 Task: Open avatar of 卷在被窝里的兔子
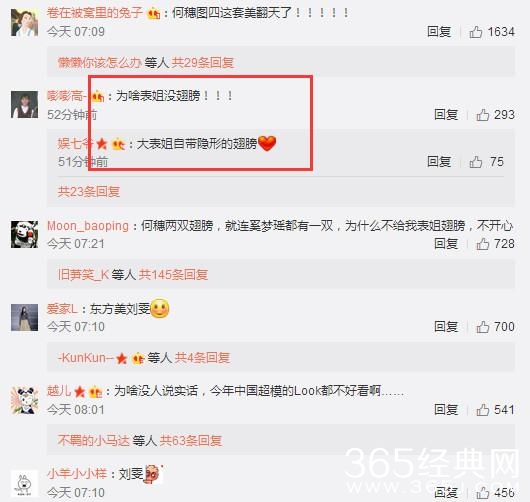coord(24,22)
